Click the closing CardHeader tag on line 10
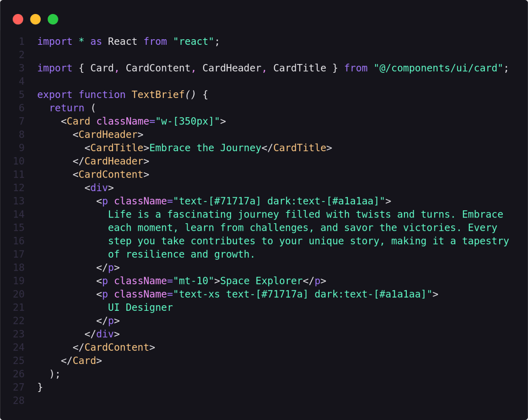The width and height of the screenshot is (528, 420). (111, 161)
